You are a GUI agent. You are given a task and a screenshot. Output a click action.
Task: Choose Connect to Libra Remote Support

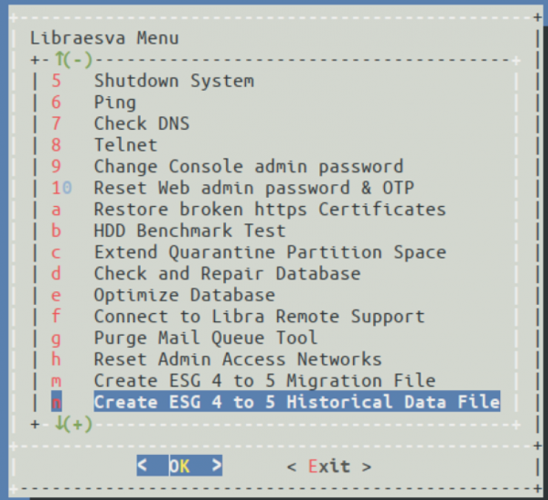259,317
